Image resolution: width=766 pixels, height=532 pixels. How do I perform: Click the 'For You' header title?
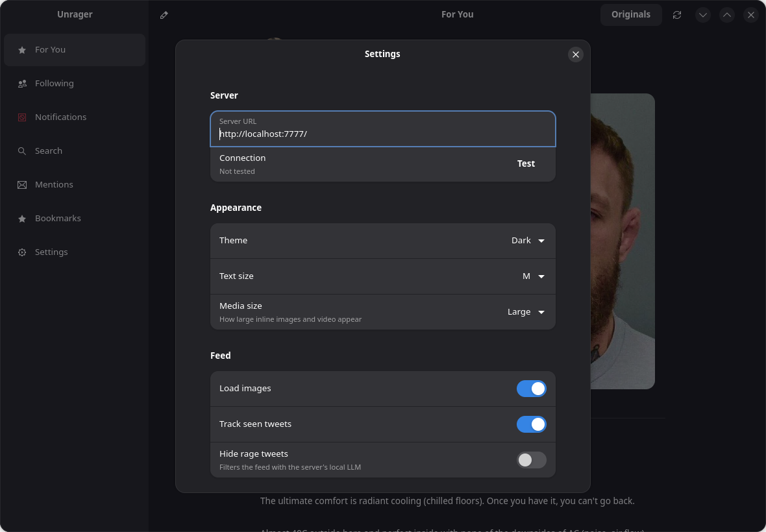(457, 15)
